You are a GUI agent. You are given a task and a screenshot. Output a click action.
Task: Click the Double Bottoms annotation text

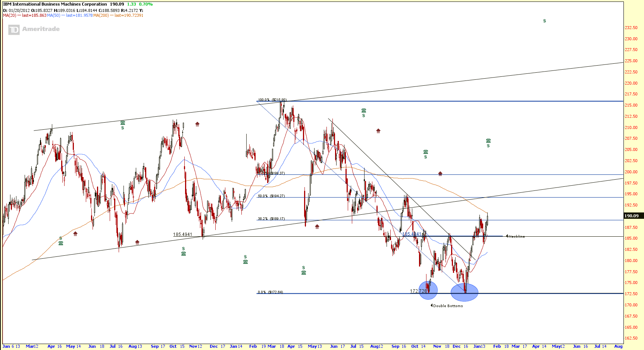point(448,306)
